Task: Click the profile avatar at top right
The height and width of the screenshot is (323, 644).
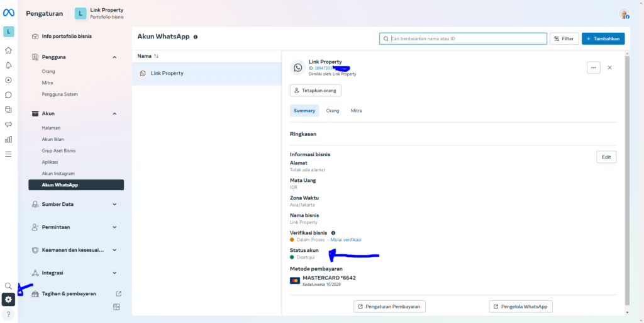Action: tap(625, 14)
